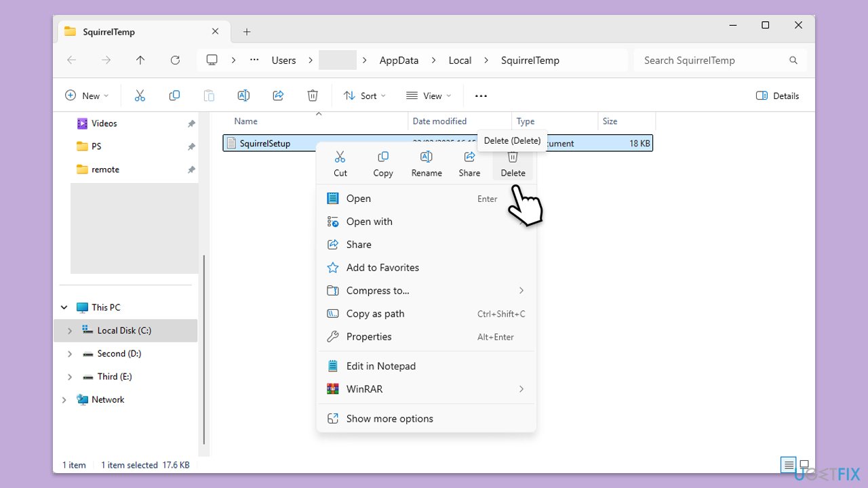Image resolution: width=868 pixels, height=488 pixels.
Task: Click the AppData breadcrumb segment
Action: pos(399,60)
